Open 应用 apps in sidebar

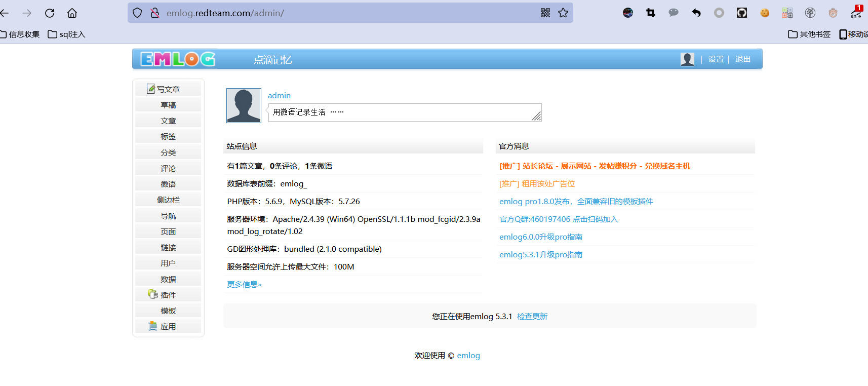(x=168, y=326)
